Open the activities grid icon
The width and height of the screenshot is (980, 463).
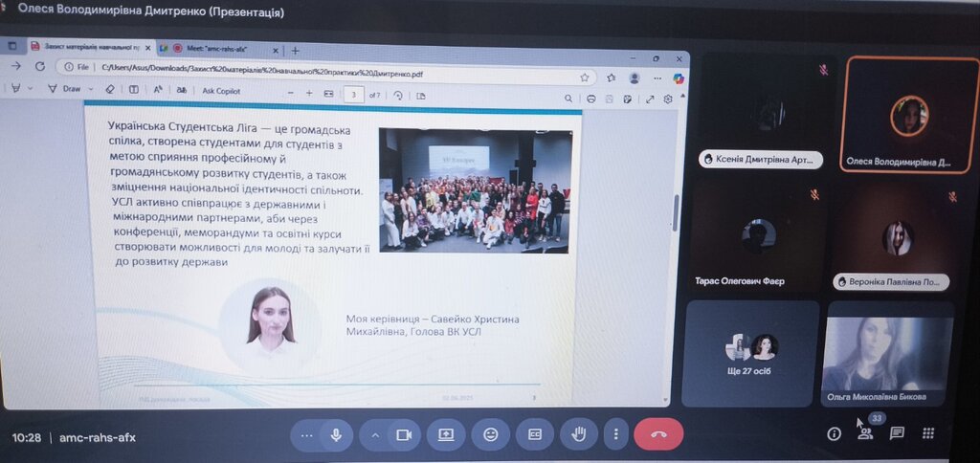click(927, 434)
